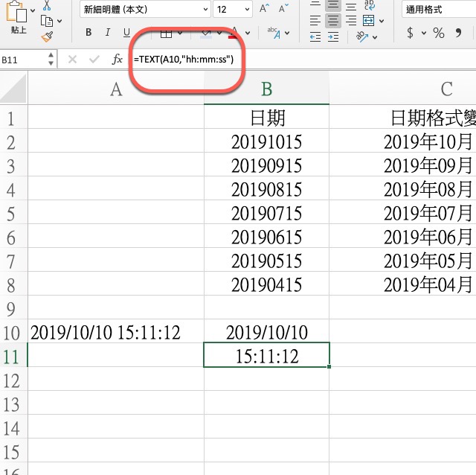The image size is (476, 475).
Task: Align text left
Action: pyautogui.click(x=315, y=21)
